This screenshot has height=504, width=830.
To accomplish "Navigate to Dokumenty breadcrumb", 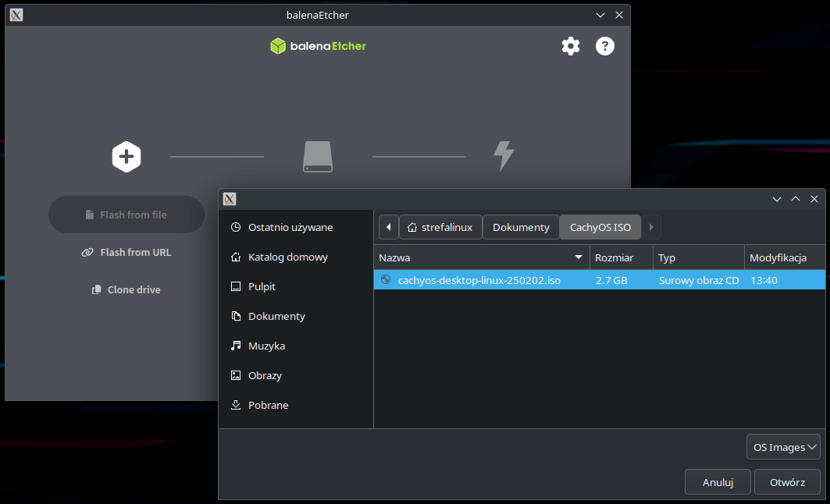I will click(x=521, y=227).
